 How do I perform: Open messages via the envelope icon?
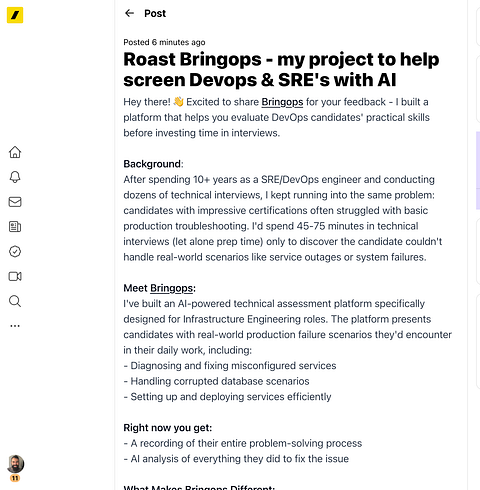coord(15,202)
